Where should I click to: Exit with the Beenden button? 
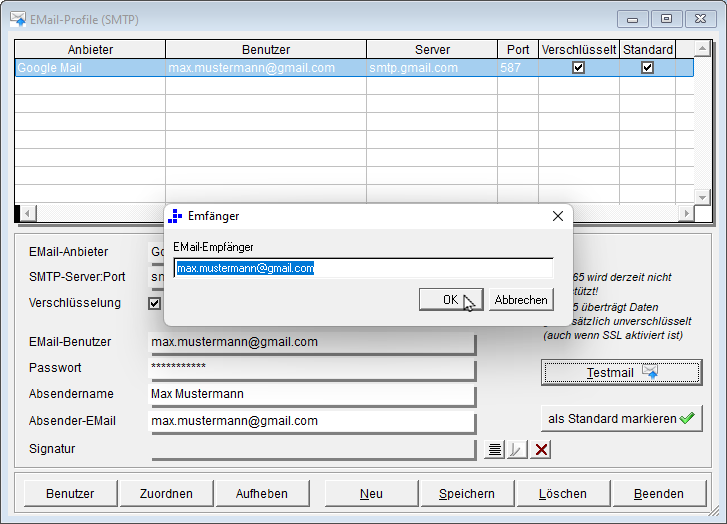pos(659,493)
